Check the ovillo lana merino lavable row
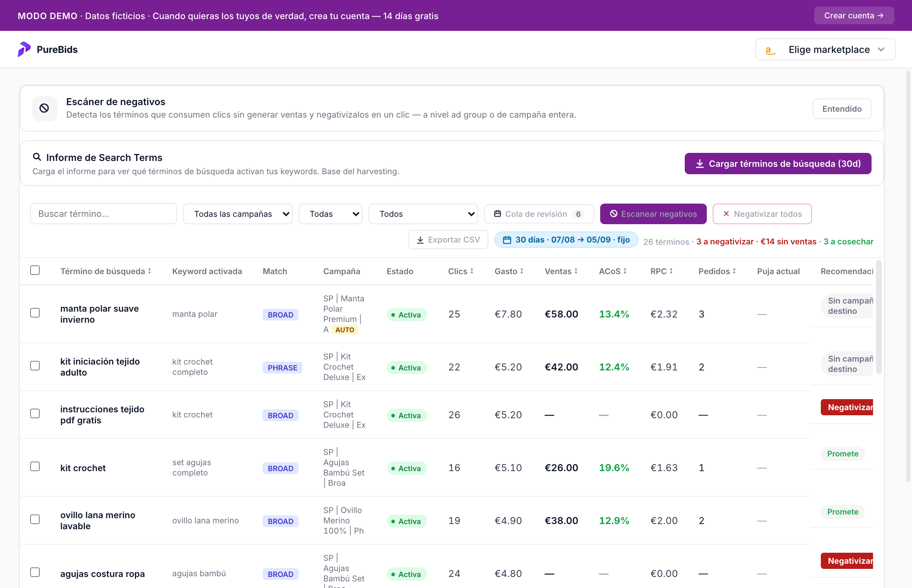Screen dimensions: 912x588 (x=35, y=519)
